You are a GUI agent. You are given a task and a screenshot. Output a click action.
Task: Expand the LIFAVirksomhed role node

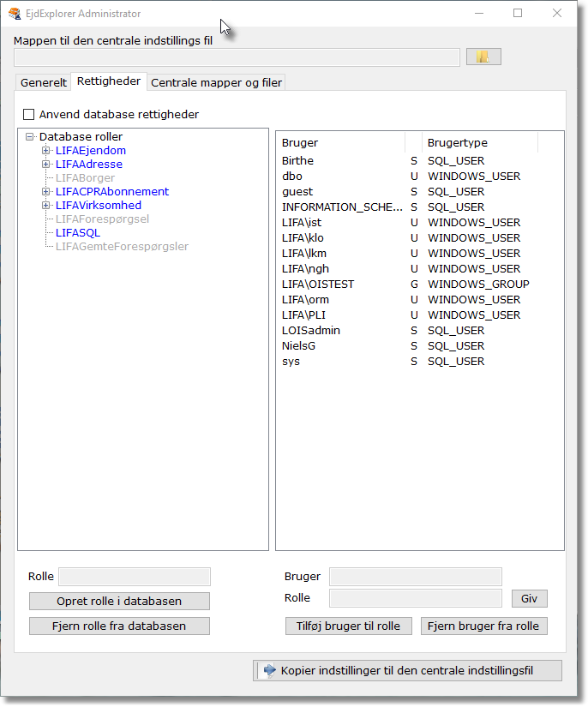pyautogui.click(x=46, y=206)
